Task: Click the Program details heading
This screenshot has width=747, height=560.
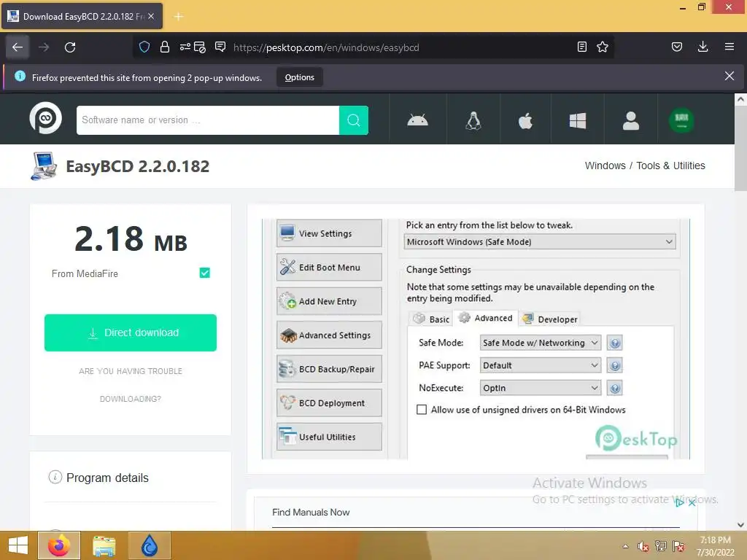Action: (107, 478)
